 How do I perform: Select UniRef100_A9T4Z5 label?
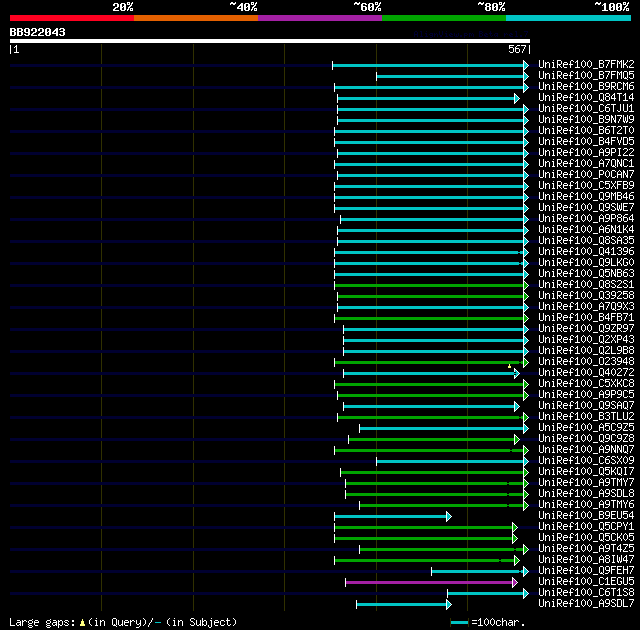(586, 549)
